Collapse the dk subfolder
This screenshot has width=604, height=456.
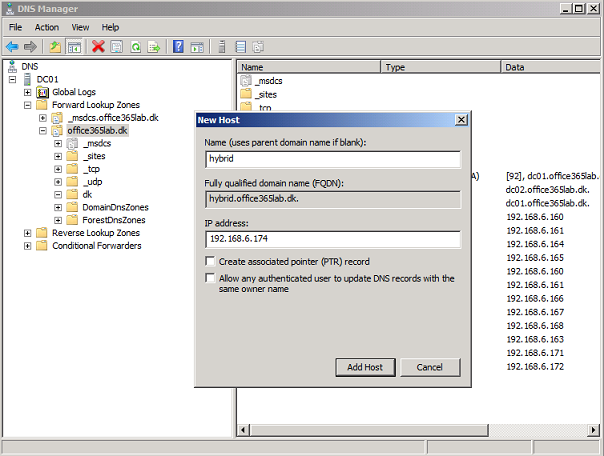tap(58, 194)
